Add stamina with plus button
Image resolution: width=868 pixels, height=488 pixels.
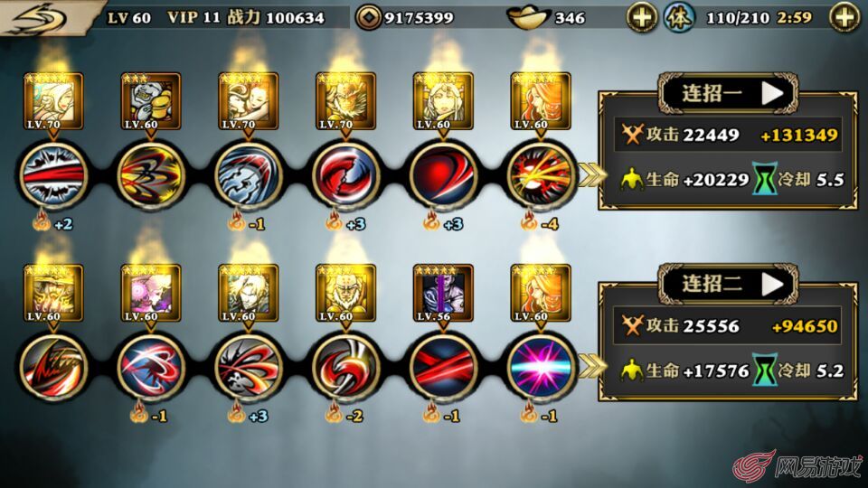tap(844, 17)
